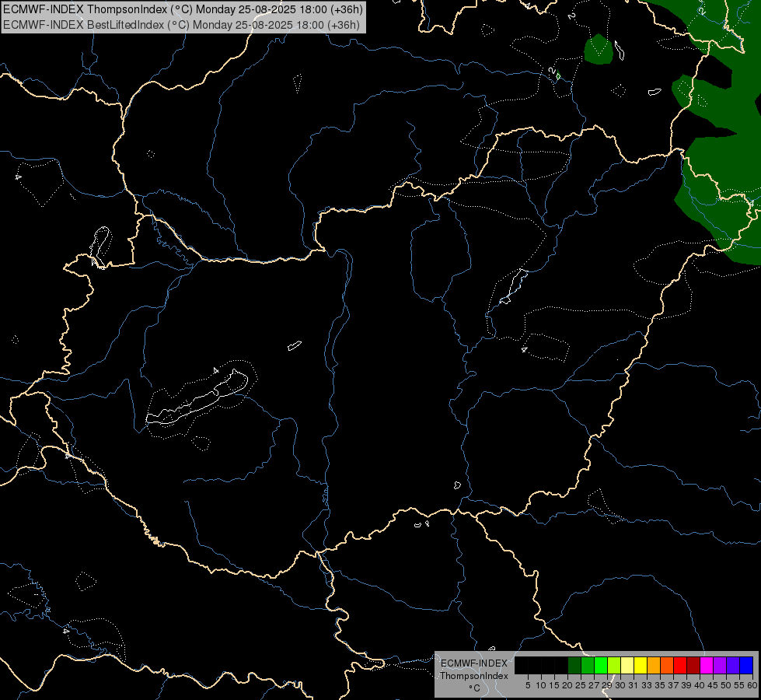Click the legend tick value '15'
Screen dimensions: 761x700
coord(554,685)
